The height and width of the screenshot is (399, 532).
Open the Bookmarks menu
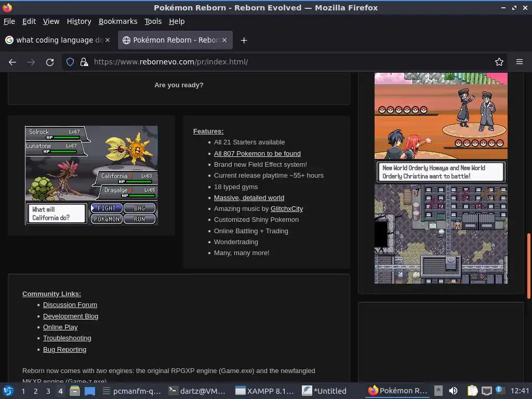tap(118, 21)
